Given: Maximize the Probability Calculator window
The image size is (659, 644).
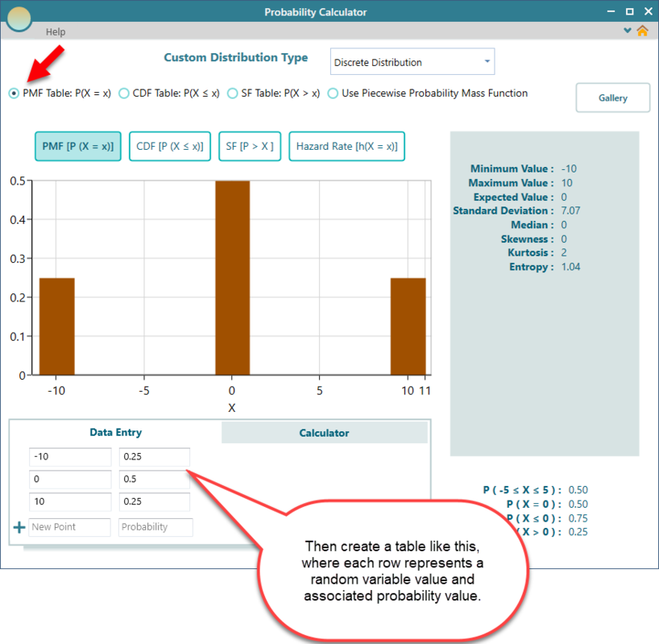Looking at the screenshot, I should pyautogui.click(x=630, y=11).
